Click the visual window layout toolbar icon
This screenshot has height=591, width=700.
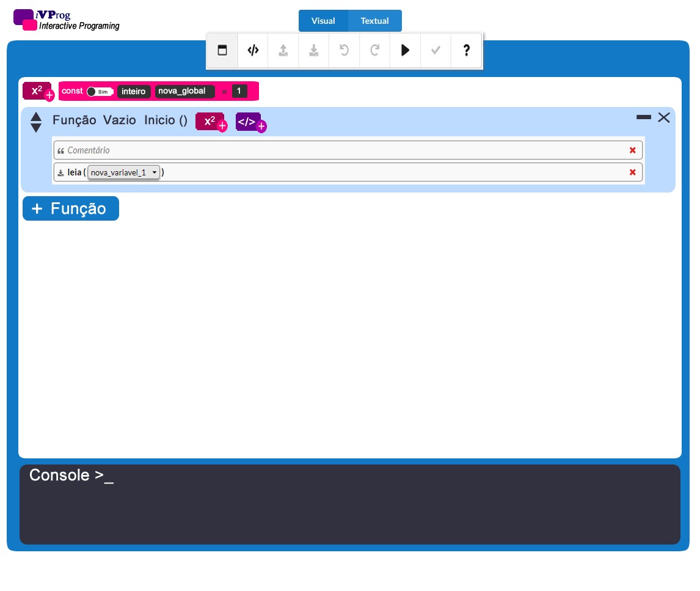pos(222,51)
